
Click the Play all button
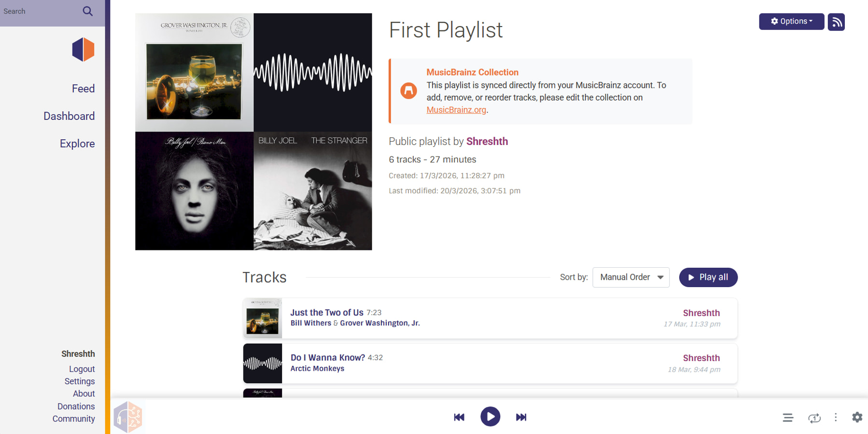[708, 277]
